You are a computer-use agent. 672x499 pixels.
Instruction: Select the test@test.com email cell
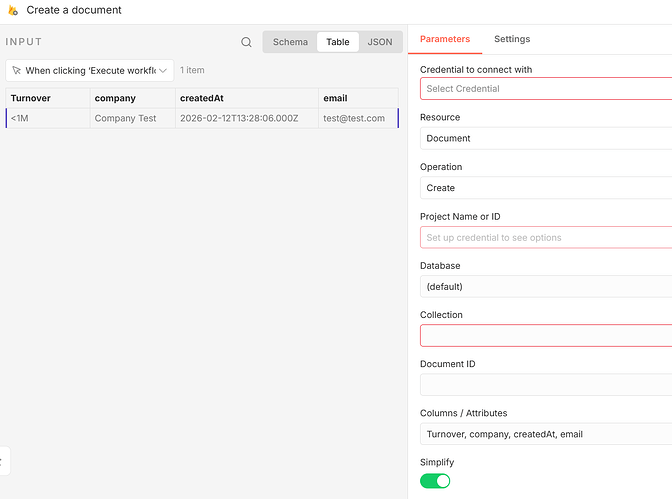354,118
